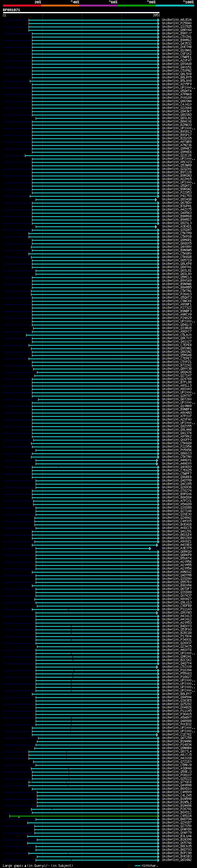Select hit label UniRef100_Q6T259
Viewport: 197px width, 868px height.
177,737
